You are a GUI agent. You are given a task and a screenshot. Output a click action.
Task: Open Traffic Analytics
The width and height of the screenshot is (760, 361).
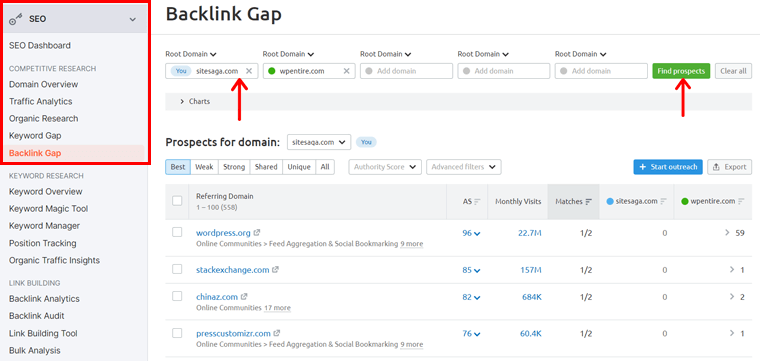[x=41, y=101]
